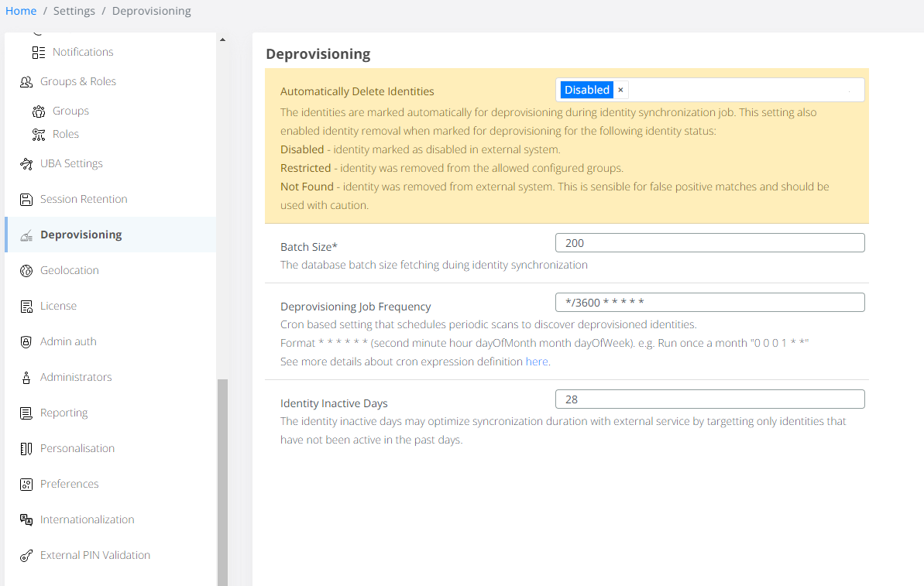
Task: Open the cron expression 'here' link
Action: 537,362
